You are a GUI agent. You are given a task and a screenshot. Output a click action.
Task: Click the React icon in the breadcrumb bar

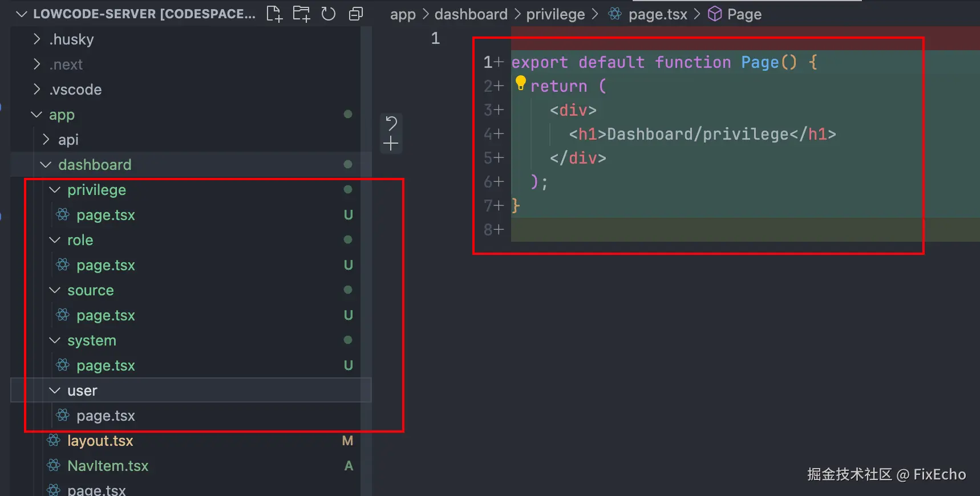point(615,14)
